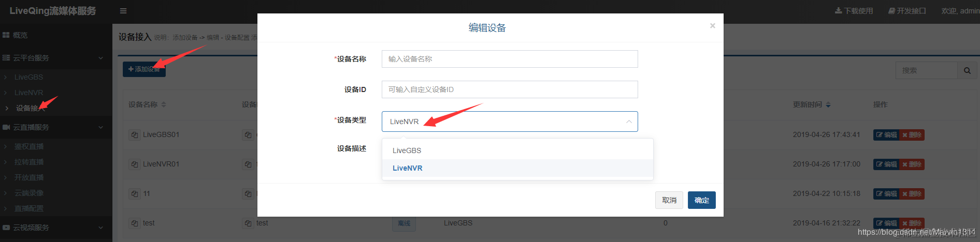This screenshot has height=242, width=980.
Task: Click the 云直播服务 camera icon
Action: [x=6, y=127]
